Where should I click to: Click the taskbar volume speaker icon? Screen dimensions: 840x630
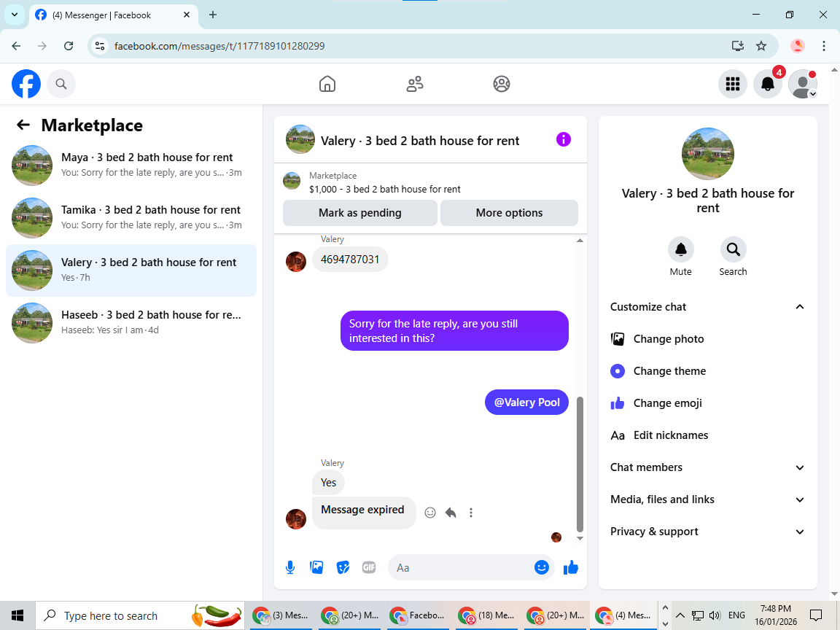tap(714, 615)
